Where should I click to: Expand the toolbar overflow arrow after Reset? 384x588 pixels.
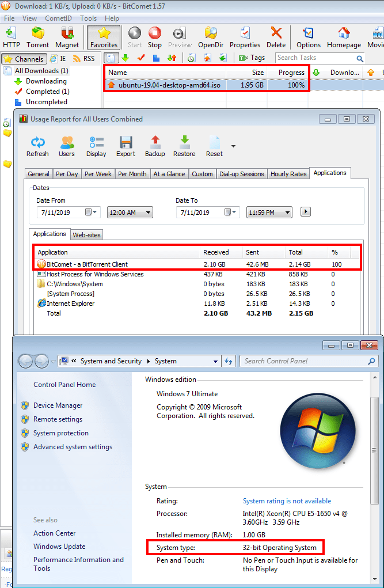[233, 146]
